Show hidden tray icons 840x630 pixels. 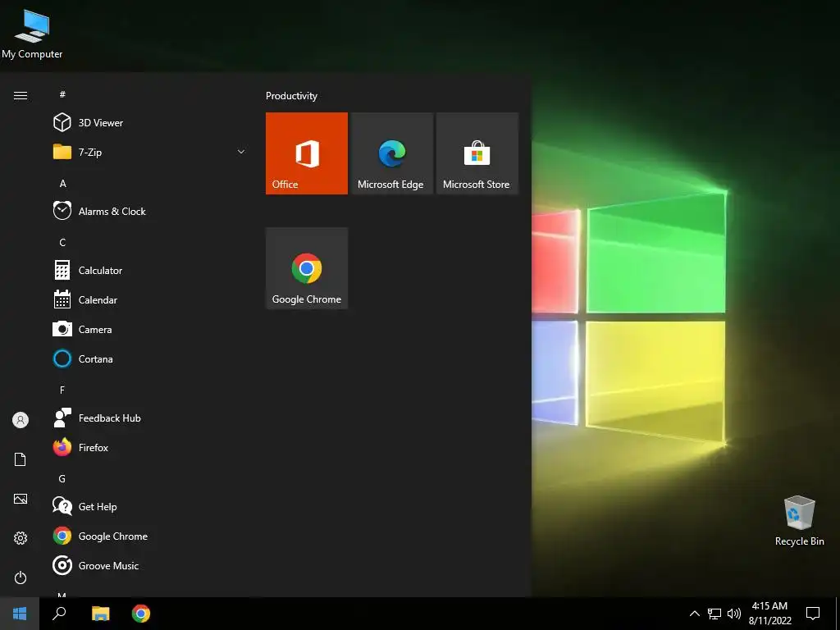(694, 614)
